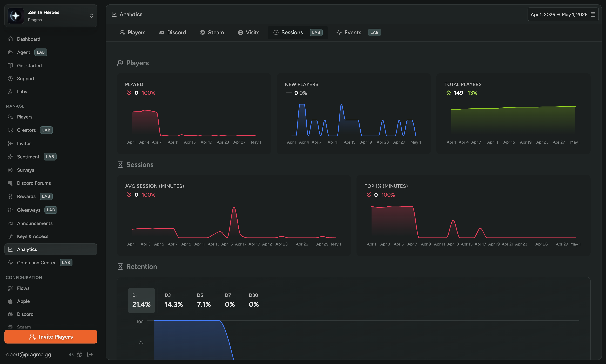Click the Discord icon under Configuration
The height and width of the screenshot is (364, 606).
pos(10,314)
